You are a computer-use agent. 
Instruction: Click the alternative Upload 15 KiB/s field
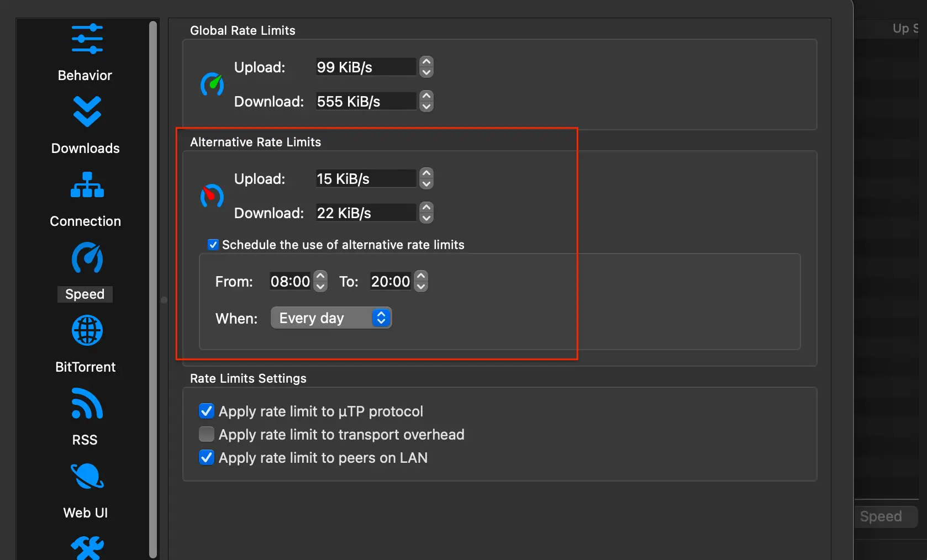point(366,179)
